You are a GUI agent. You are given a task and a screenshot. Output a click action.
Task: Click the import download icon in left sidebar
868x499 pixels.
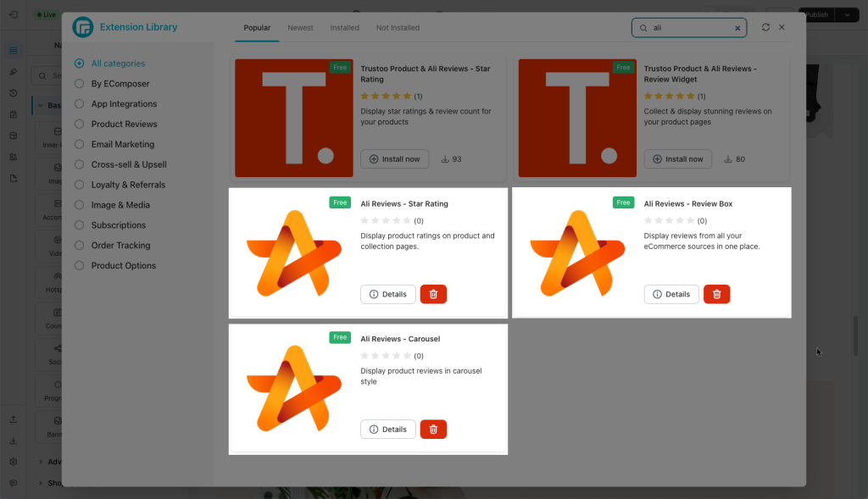[14, 441]
